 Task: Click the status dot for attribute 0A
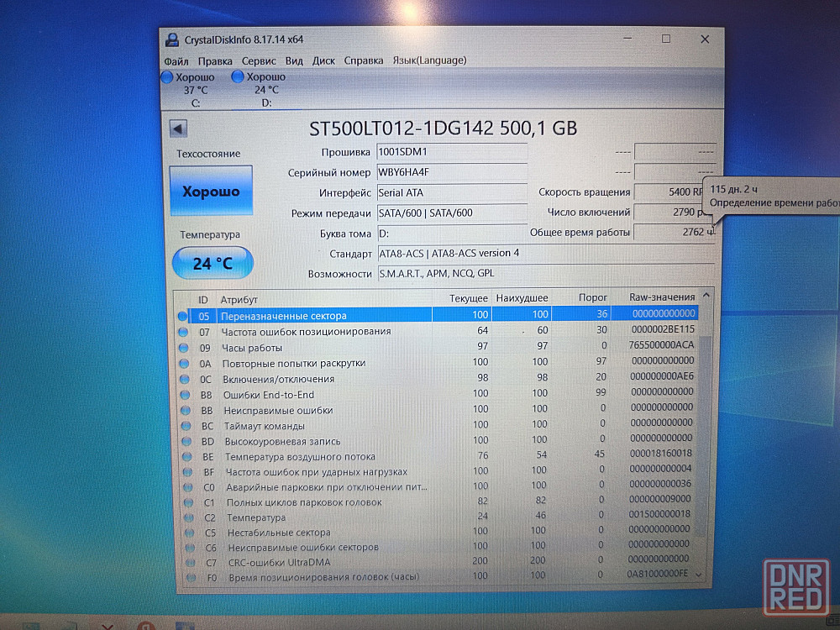184,364
